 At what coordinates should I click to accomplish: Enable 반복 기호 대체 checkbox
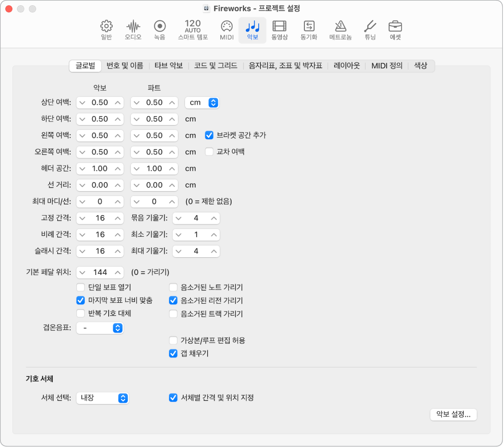click(x=80, y=314)
